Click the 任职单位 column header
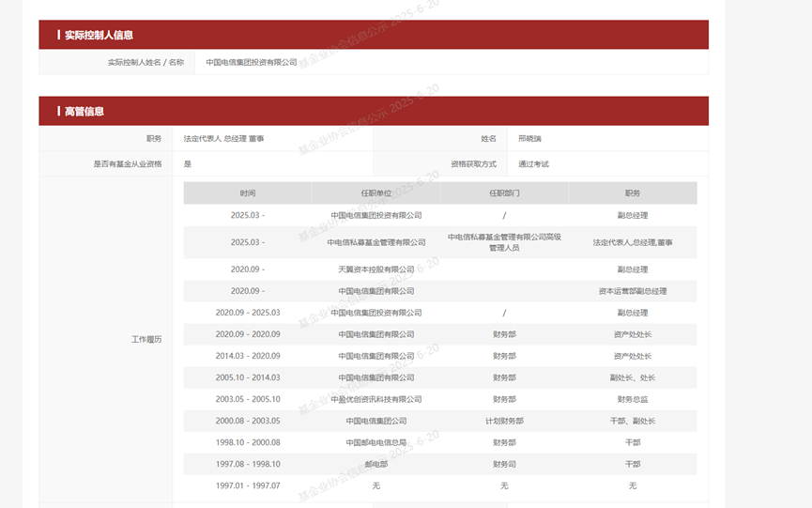Viewport: 812px width, 508px height. [376, 193]
